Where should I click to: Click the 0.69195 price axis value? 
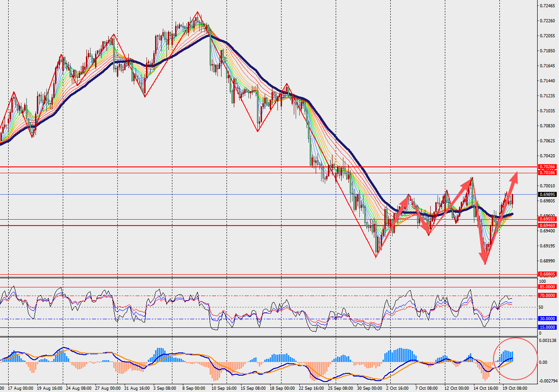pos(547,246)
